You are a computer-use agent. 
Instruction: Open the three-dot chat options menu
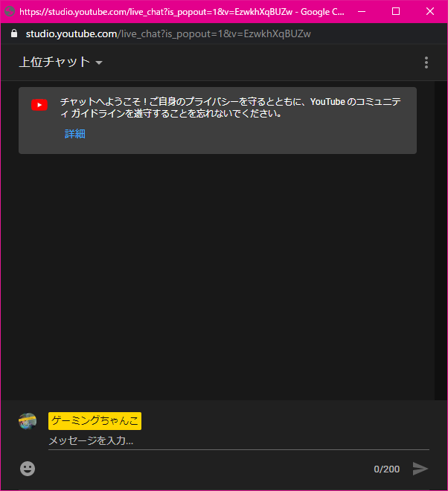[426, 62]
